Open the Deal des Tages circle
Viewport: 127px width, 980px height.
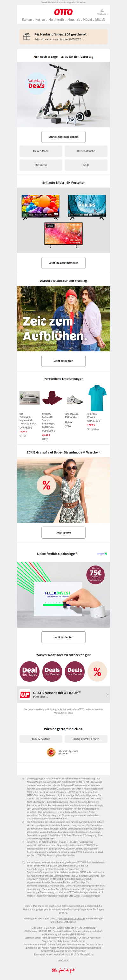point(30,671)
